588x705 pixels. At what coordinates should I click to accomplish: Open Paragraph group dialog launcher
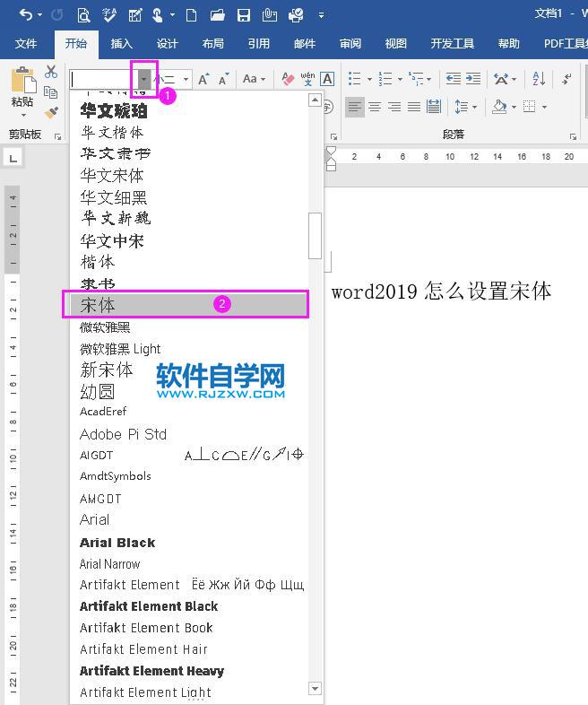click(x=573, y=136)
